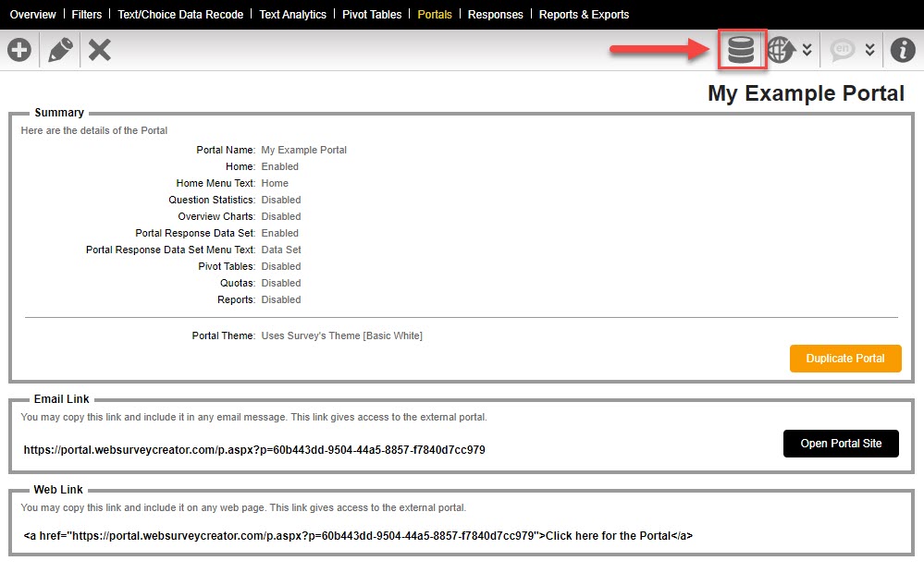The image size is (924, 573).
Task: Click the portal URL under Email Link
Action: (254, 450)
